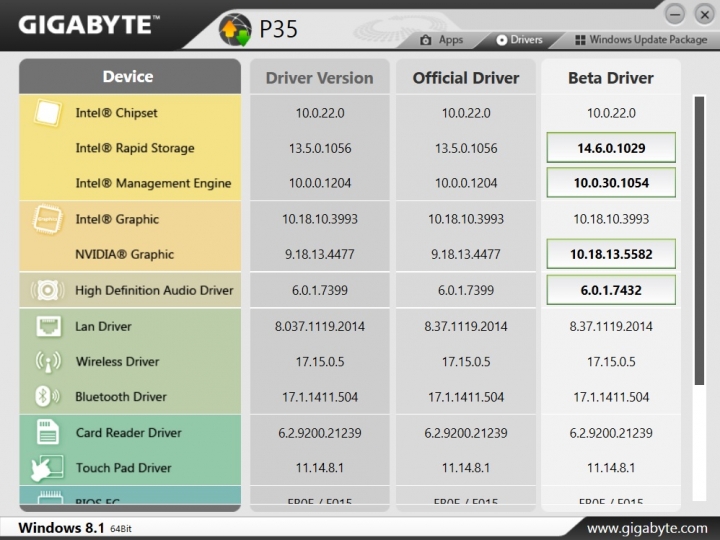Click the Wireless Driver antenna icon
The image size is (720, 540).
(x=48, y=362)
